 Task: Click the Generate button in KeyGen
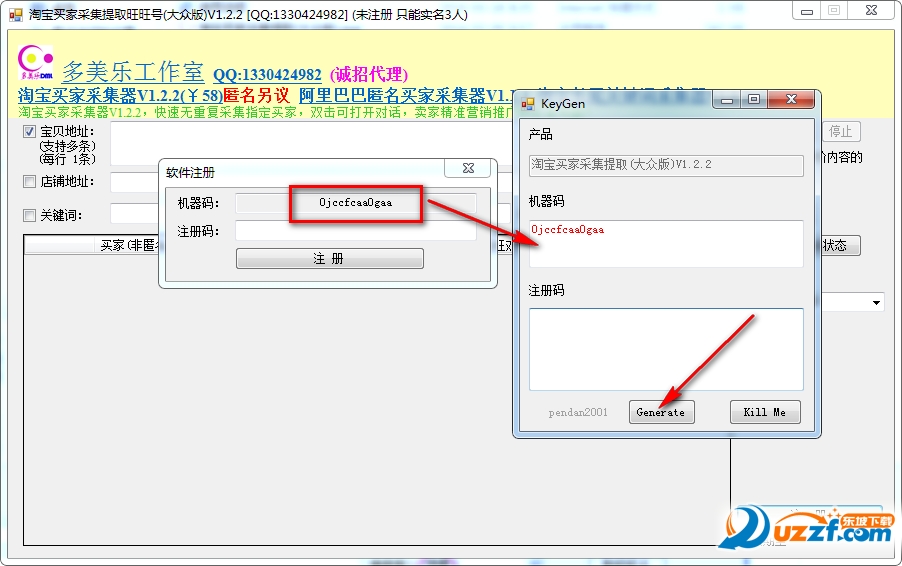[662, 412]
